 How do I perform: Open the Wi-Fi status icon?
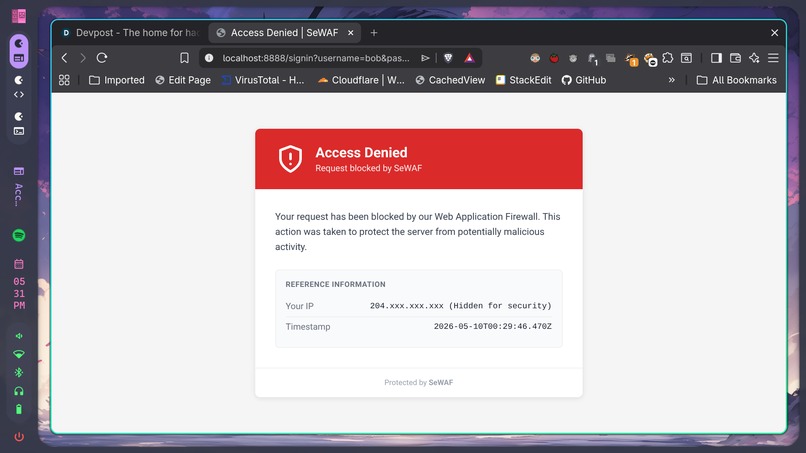(19, 354)
